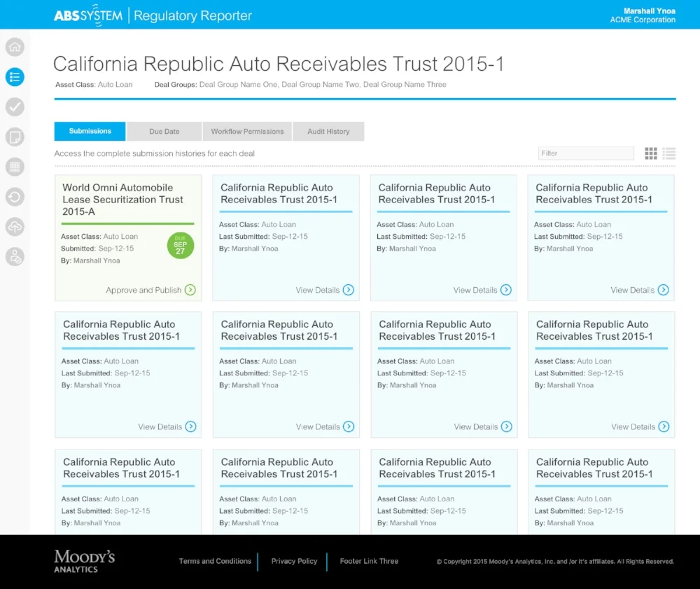Click ABS System Regulatory Reporter logo
700x589 pixels.
point(153,15)
